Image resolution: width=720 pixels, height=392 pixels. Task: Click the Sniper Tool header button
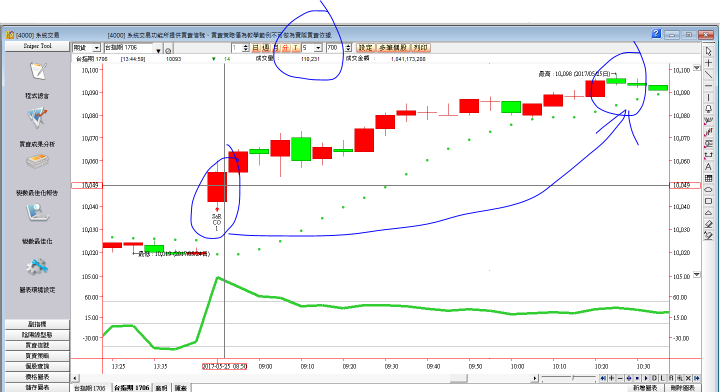[x=37, y=46]
